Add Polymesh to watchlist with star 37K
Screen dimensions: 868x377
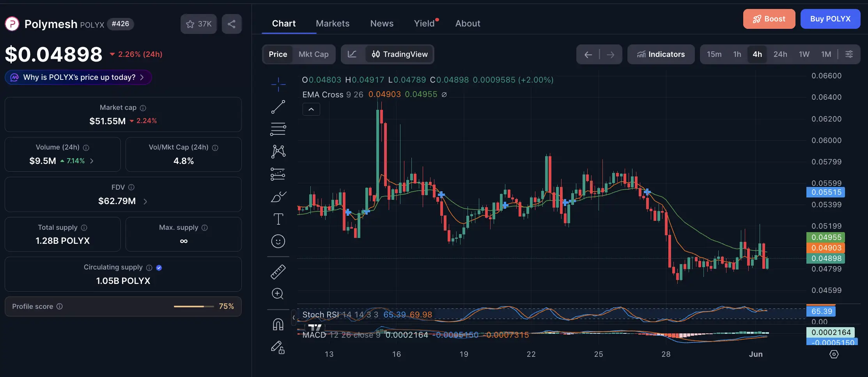[199, 24]
